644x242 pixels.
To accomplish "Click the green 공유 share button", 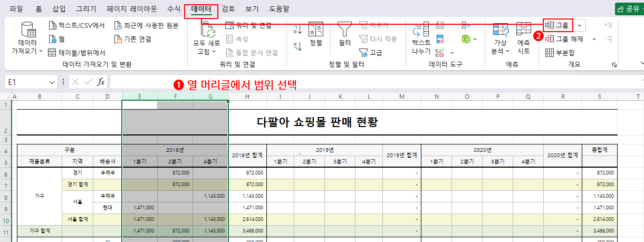I will (x=629, y=9).
